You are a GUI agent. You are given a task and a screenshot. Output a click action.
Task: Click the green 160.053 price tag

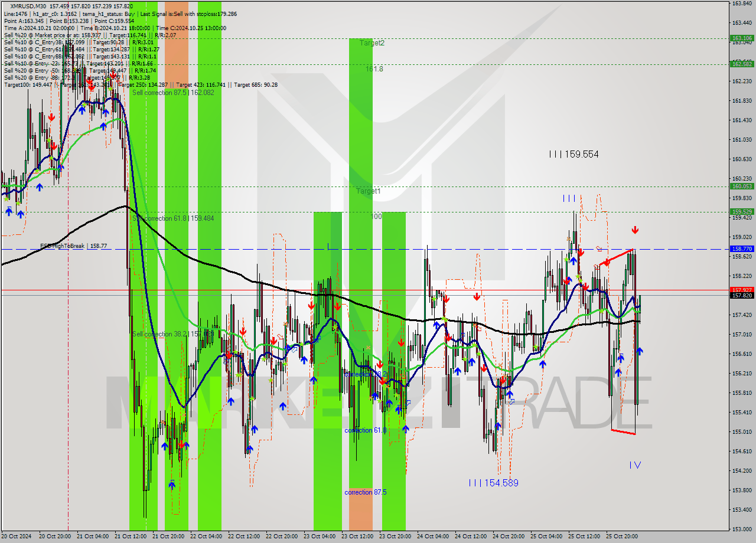point(742,186)
